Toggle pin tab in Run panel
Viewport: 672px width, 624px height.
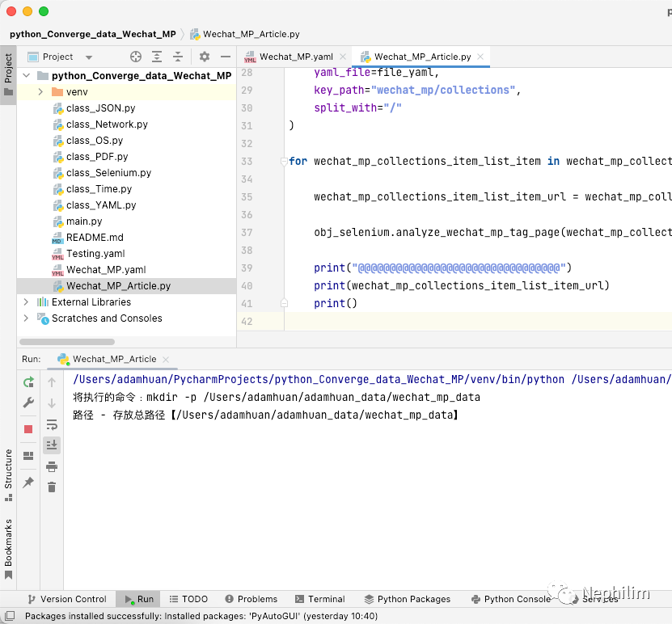point(28,483)
